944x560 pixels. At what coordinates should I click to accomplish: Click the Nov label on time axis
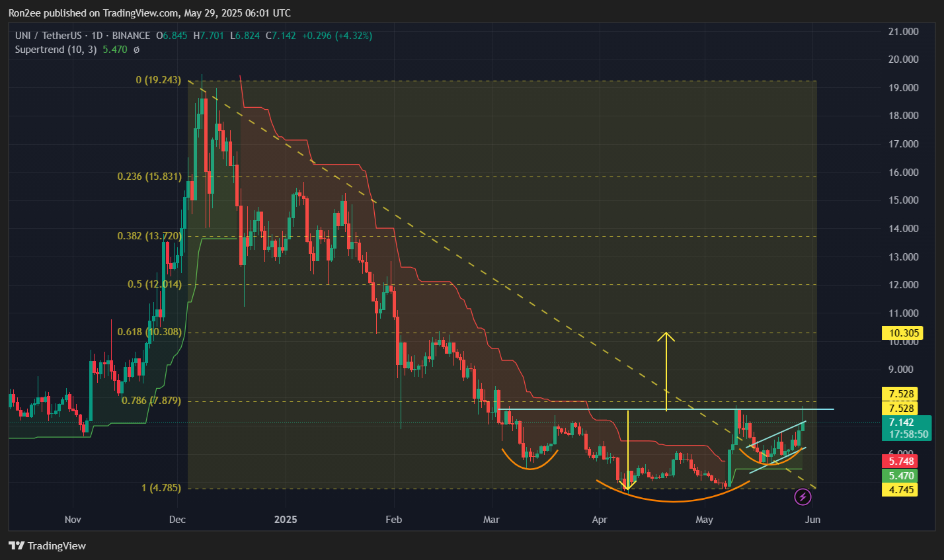tap(73, 520)
